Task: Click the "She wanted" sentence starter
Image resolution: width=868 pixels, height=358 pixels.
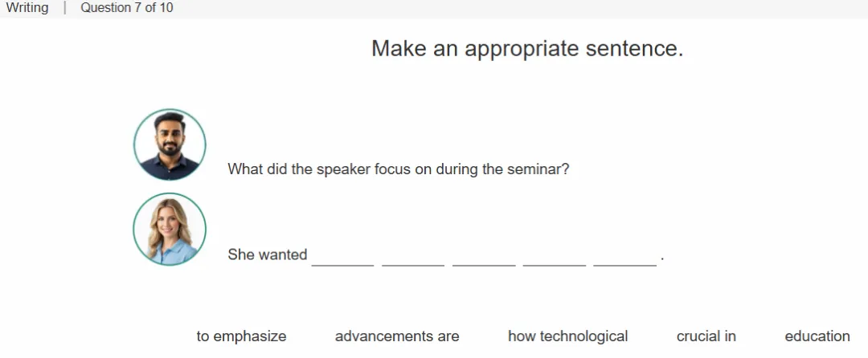Action: coord(268,254)
